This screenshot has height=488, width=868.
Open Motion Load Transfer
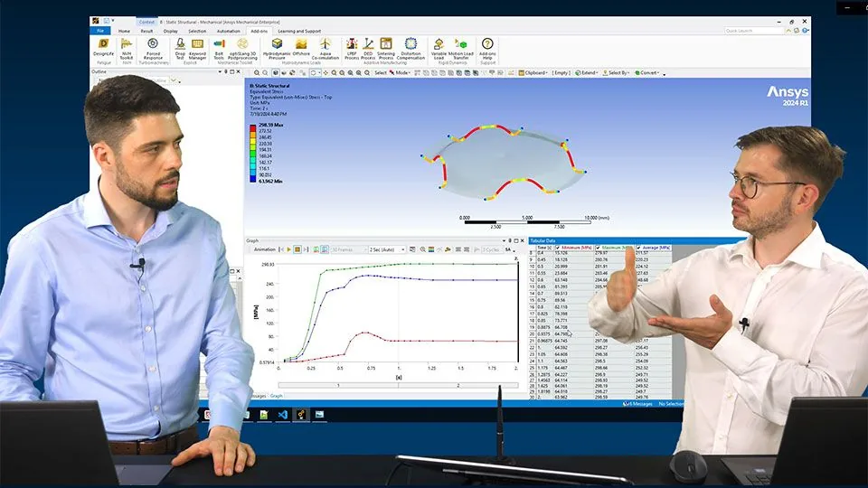click(460, 48)
